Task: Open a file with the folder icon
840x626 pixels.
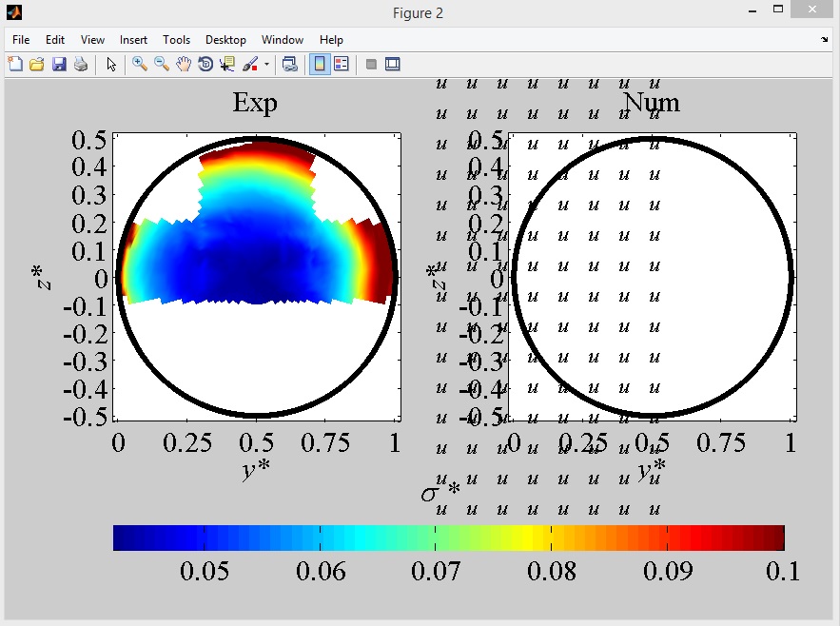Action: [x=36, y=65]
